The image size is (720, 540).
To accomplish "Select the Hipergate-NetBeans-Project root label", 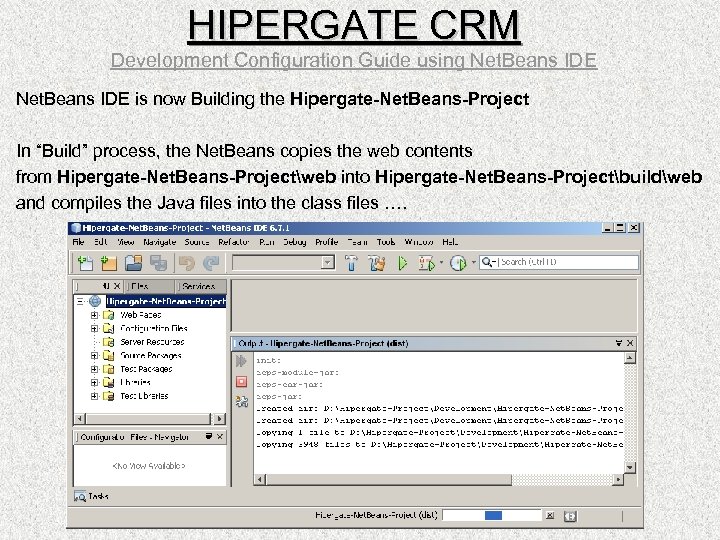I will coord(166,301).
